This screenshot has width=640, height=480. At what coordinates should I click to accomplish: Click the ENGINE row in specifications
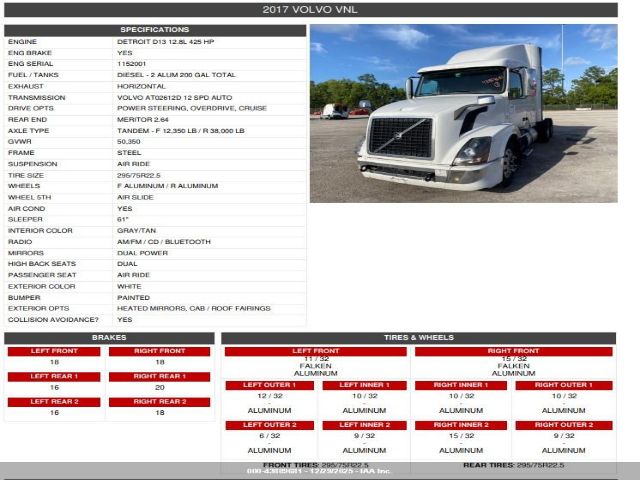154,42
